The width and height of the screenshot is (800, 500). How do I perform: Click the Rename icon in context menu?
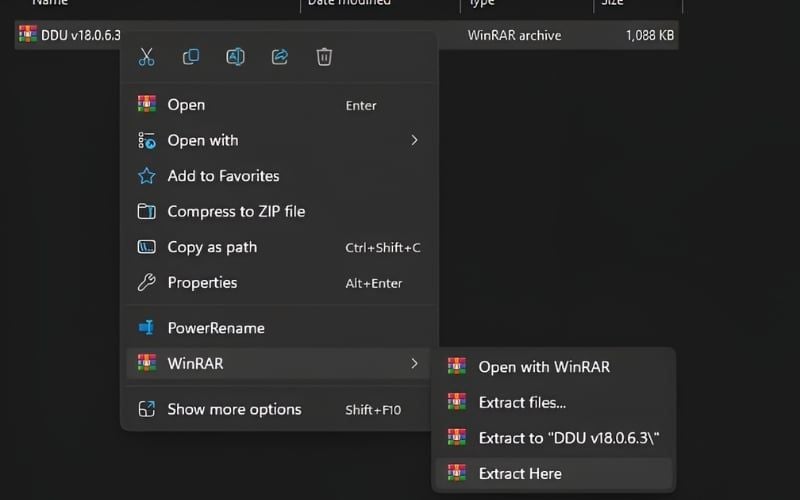pos(235,57)
